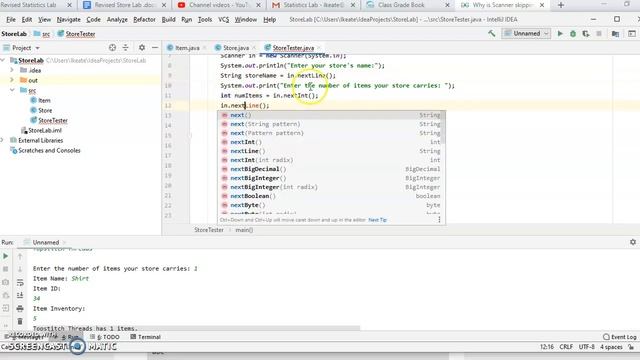Clear the Run console with trash icon

tap(20, 322)
